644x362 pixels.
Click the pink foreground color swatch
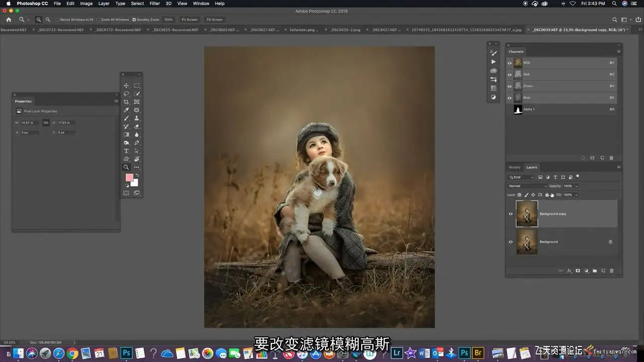click(129, 177)
